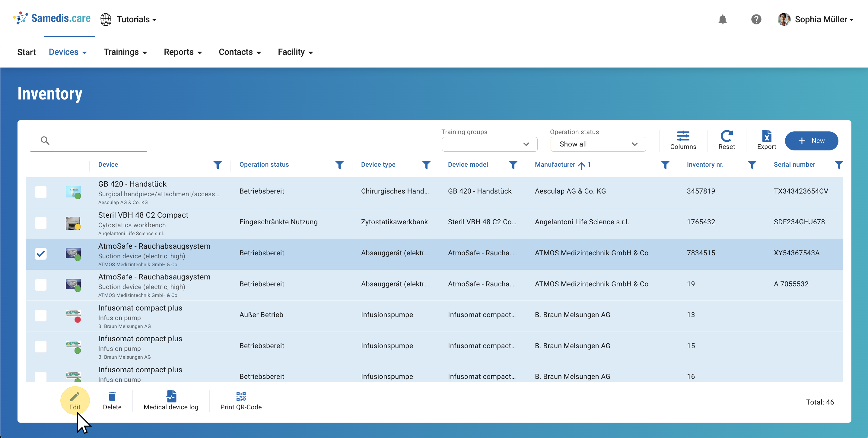The image size is (868, 438).
Task: Click the Edit button
Action: click(75, 401)
